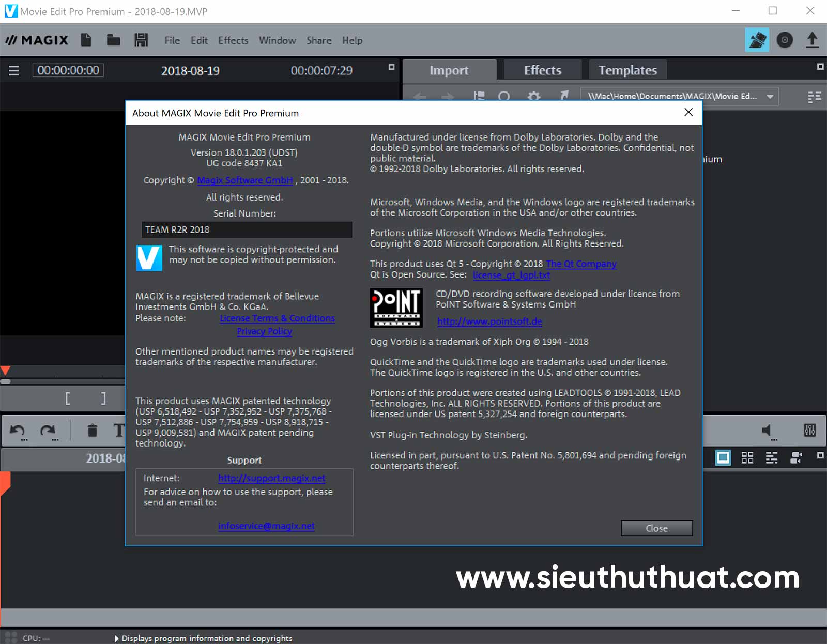
Task: Click the 00:00:00:00 timecode field
Action: tap(68, 70)
